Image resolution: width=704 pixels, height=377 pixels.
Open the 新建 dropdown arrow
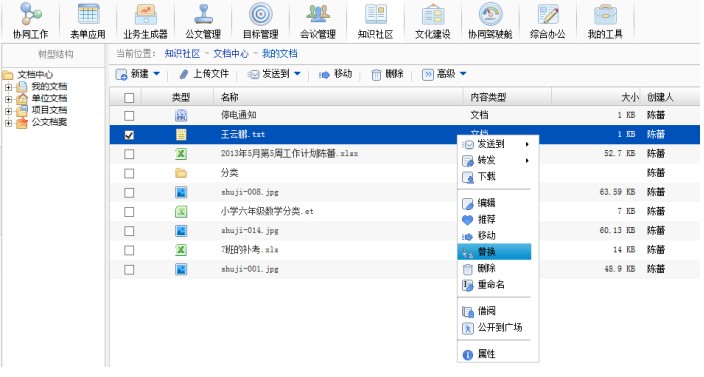point(157,74)
